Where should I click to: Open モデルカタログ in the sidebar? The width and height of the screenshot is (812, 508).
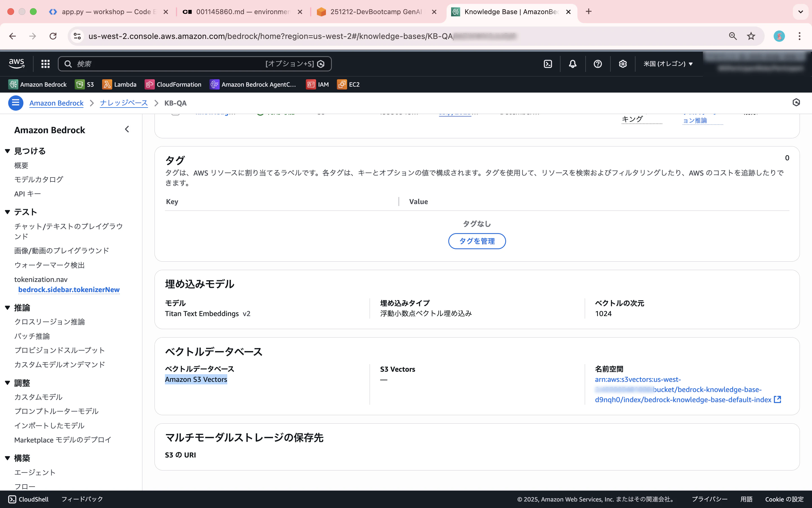click(x=39, y=179)
